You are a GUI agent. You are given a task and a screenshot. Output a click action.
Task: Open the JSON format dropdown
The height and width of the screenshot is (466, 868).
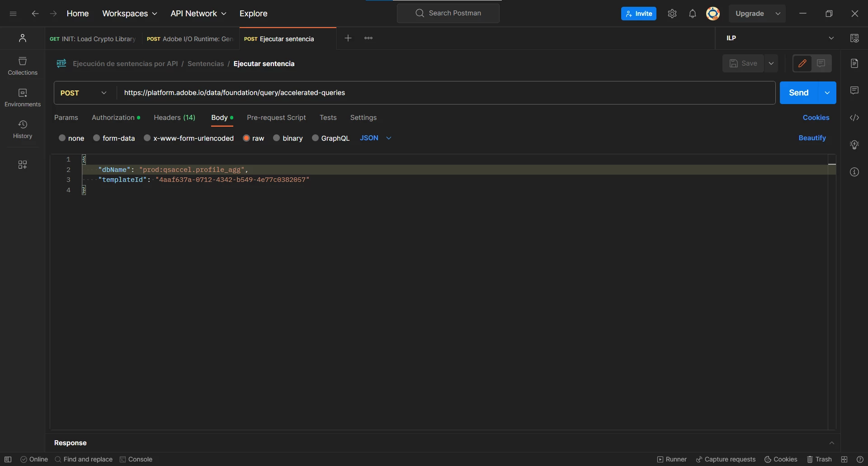(376, 138)
